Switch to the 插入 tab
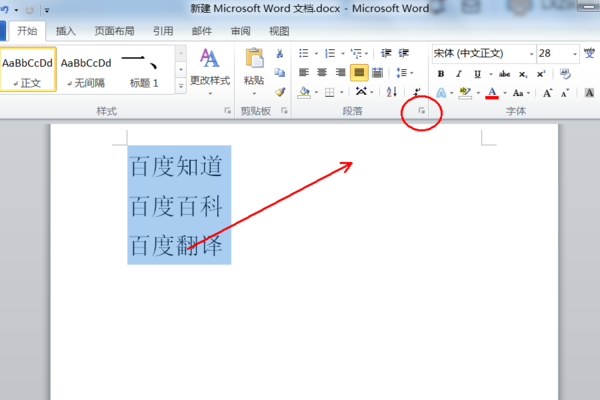The image size is (600, 400). pyautogui.click(x=65, y=31)
